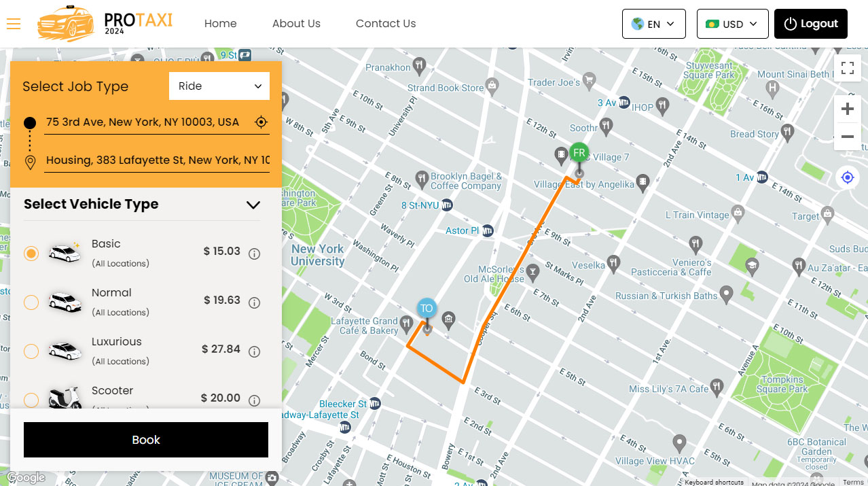
Task: Center map on my location
Action: [847, 177]
